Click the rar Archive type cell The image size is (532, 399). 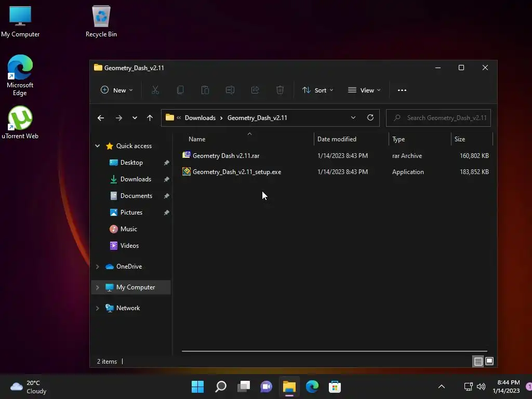pyautogui.click(x=407, y=156)
